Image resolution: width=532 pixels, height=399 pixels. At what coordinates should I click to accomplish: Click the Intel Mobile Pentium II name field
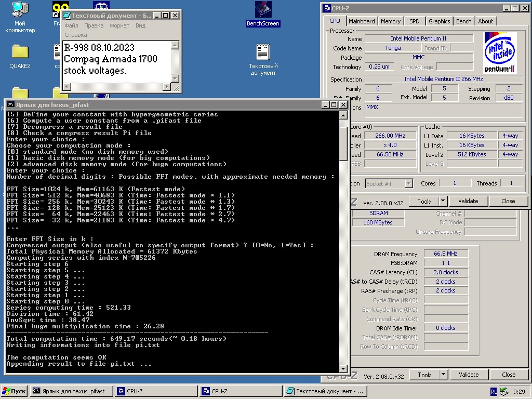pos(419,38)
